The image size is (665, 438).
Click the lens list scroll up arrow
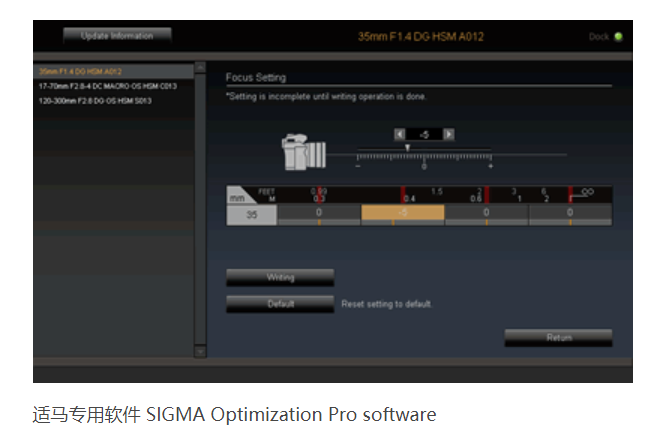pyautogui.click(x=200, y=67)
